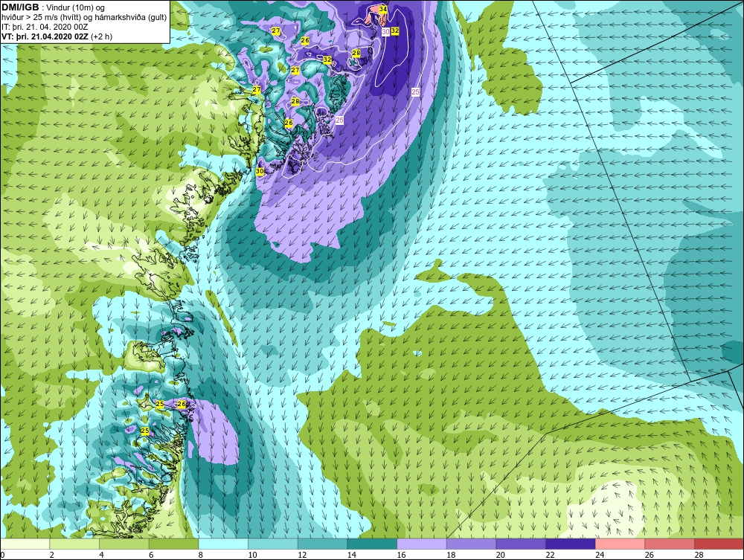Click the yellow 32 label beside white 30
Image resolution: width=744 pixels, height=560 pixels.
point(395,30)
